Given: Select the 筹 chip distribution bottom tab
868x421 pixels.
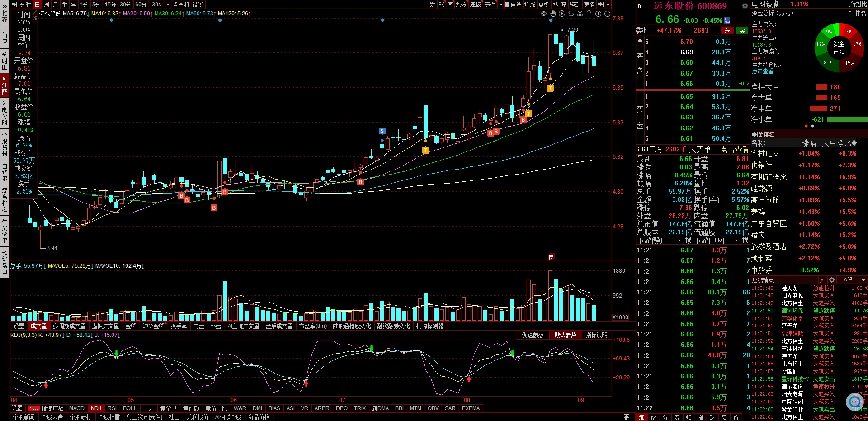Looking at the screenshot, I should tap(677, 417).
